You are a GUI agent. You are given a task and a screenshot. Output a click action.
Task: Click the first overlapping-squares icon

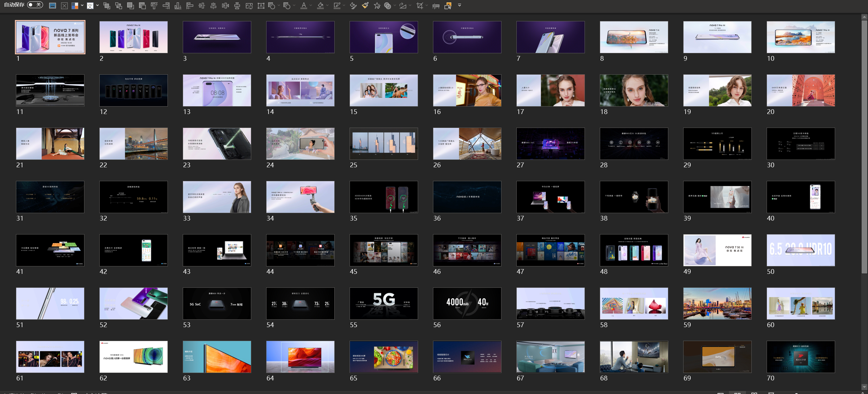[107, 5]
